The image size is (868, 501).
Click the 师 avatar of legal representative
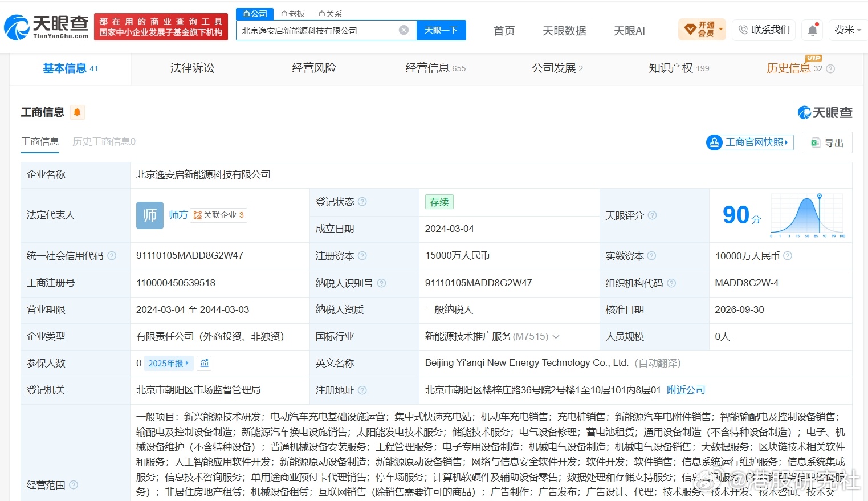pyautogui.click(x=150, y=215)
